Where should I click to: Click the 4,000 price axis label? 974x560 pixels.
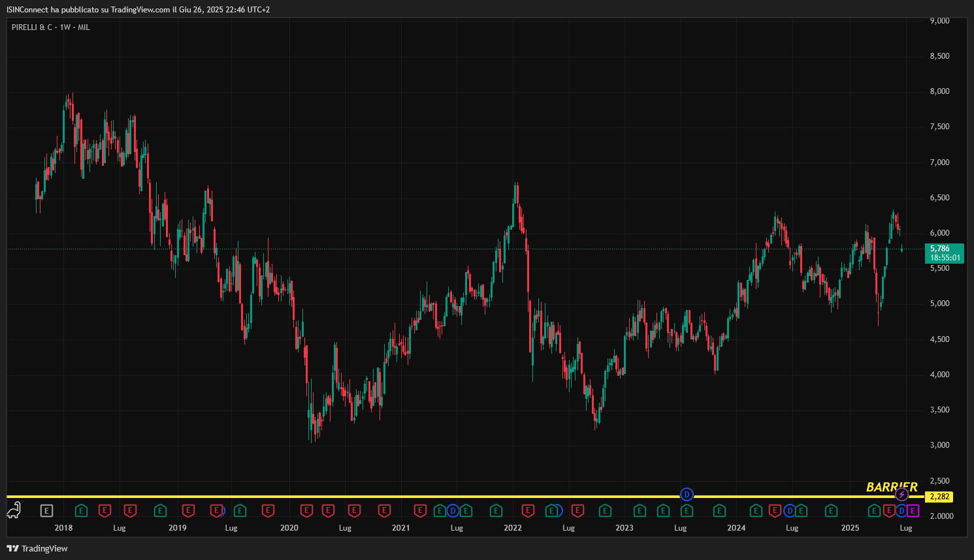pyautogui.click(x=939, y=375)
